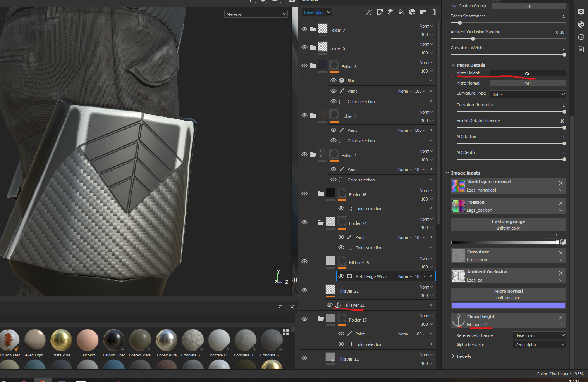
Task: Remove the Blur filter effect
Action: click(430, 80)
